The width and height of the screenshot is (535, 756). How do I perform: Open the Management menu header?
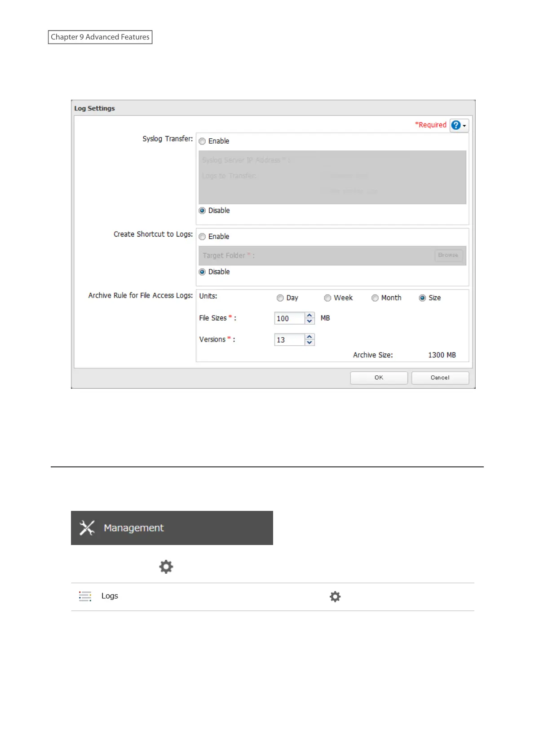pos(172,528)
